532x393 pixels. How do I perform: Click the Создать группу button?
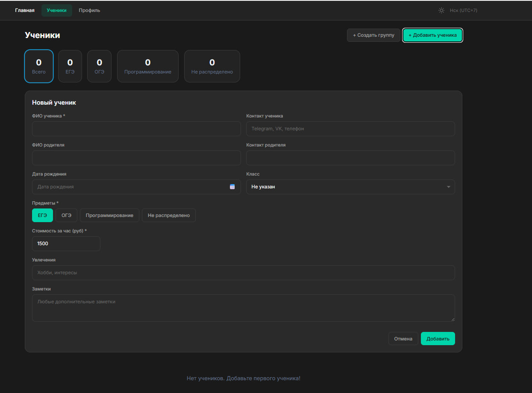(373, 35)
